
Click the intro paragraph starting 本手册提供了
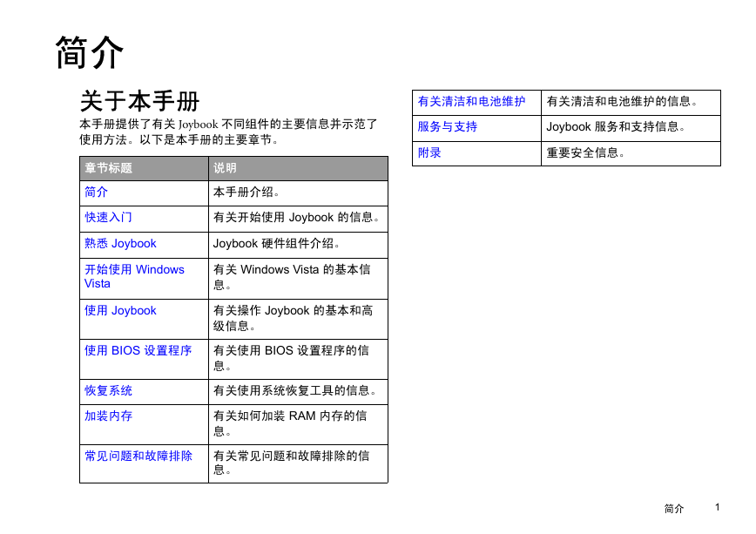click(x=228, y=132)
